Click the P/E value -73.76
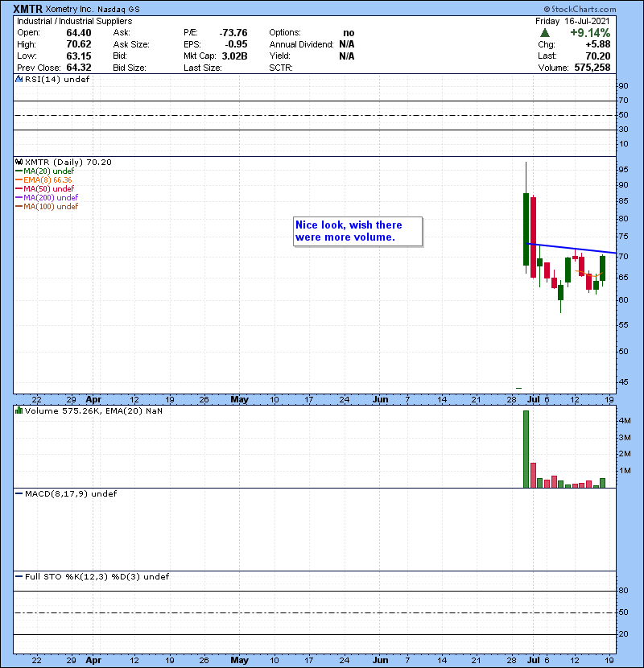 (x=233, y=33)
